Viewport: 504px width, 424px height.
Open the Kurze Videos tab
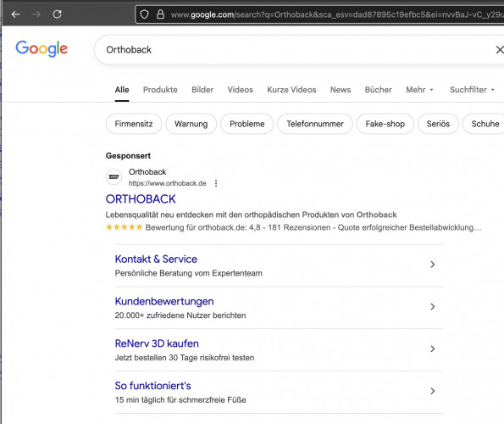[291, 90]
